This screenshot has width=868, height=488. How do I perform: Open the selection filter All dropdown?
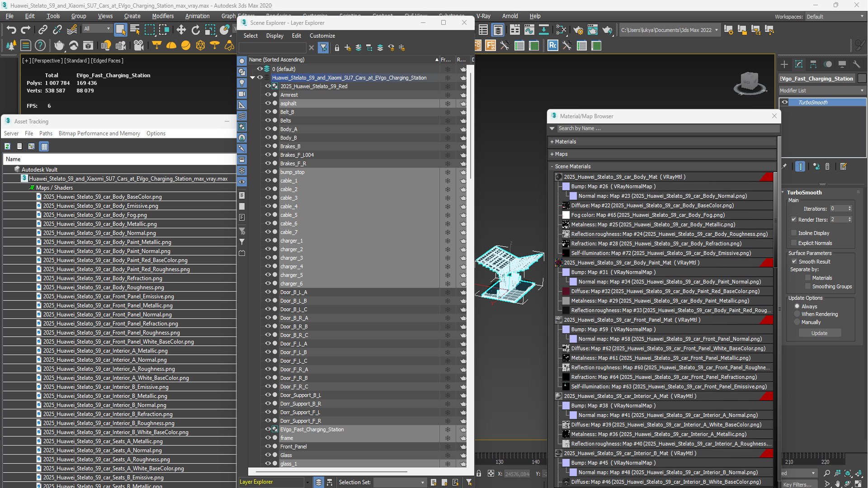[97, 29]
